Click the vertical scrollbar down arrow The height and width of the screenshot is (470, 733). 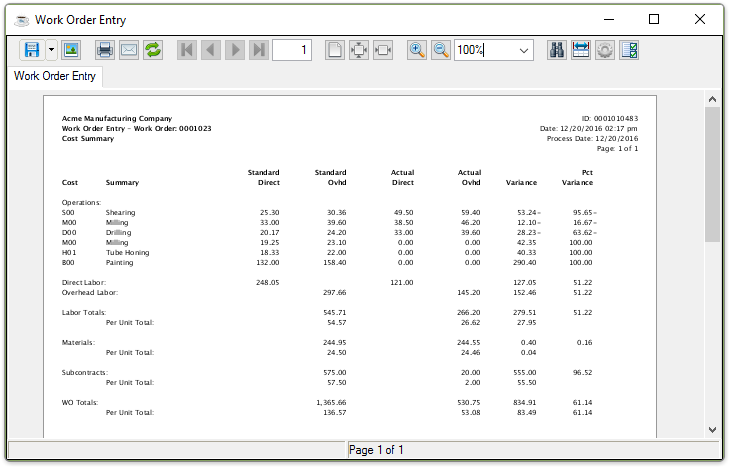(712, 429)
